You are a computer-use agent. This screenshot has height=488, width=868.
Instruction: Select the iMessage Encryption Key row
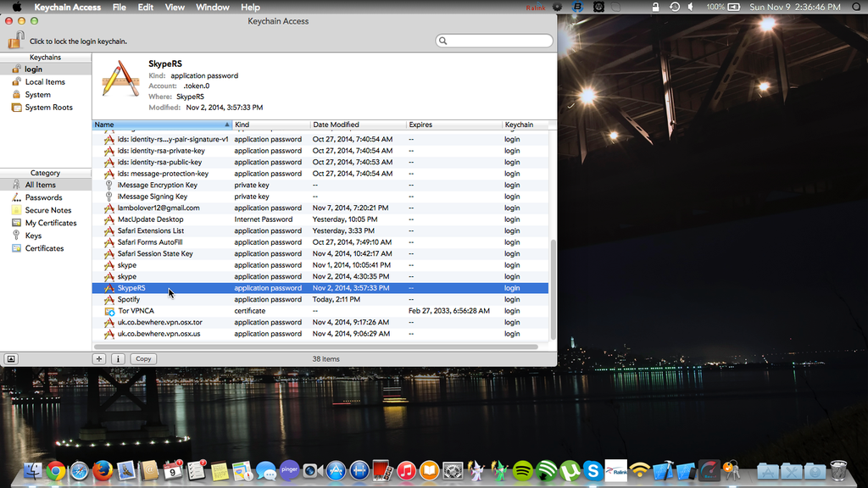click(x=320, y=185)
